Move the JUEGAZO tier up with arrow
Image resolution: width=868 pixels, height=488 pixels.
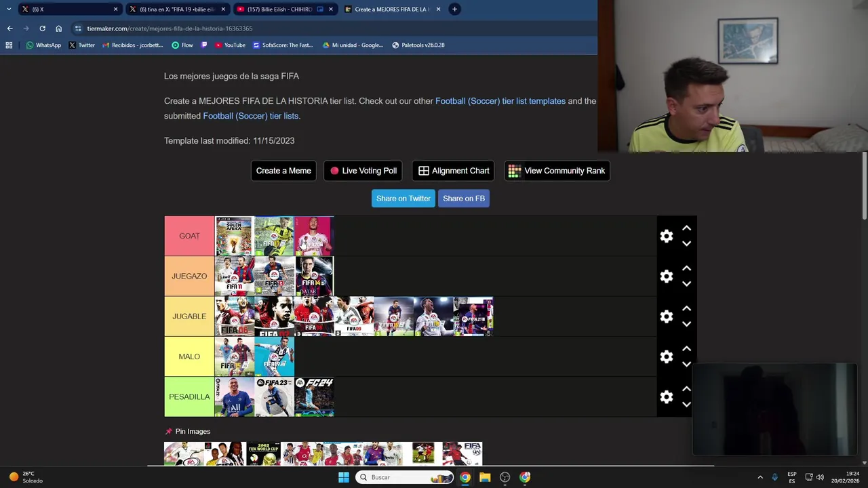pyautogui.click(x=686, y=268)
